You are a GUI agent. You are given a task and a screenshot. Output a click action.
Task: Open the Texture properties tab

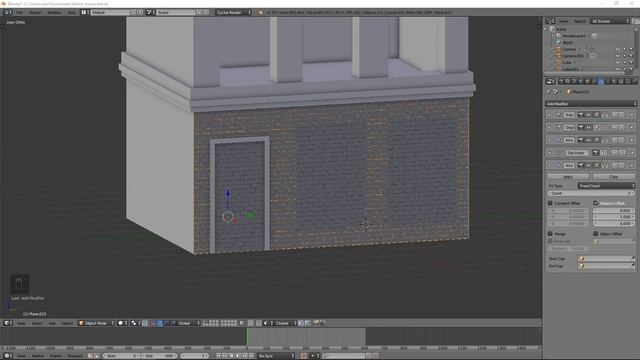tap(620, 82)
